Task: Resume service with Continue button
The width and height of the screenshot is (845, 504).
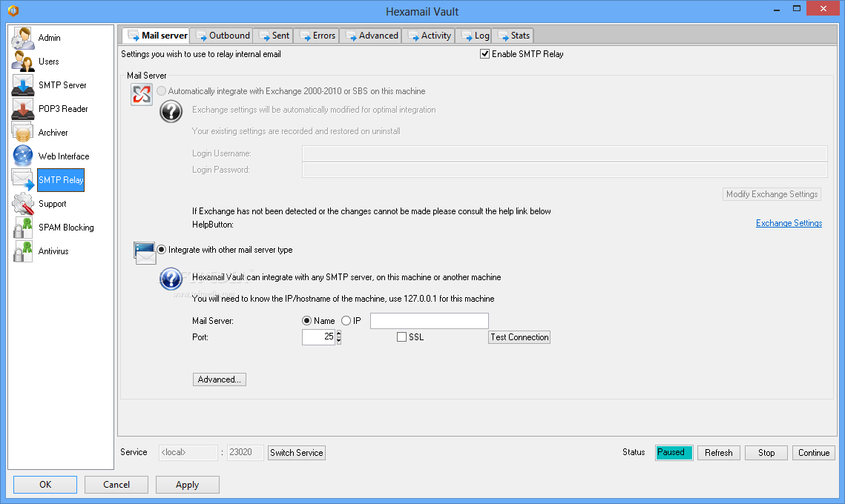Action: [x=813, y=453]
